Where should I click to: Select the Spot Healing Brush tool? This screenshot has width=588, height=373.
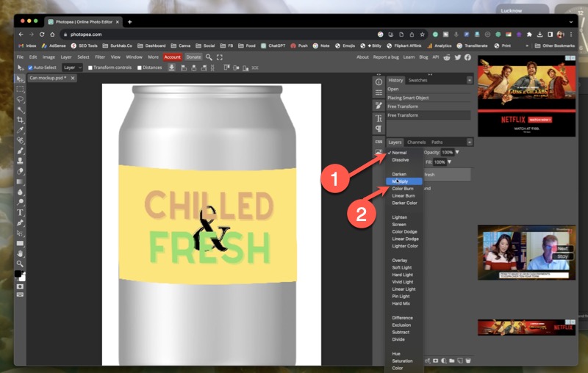[21, 140]
